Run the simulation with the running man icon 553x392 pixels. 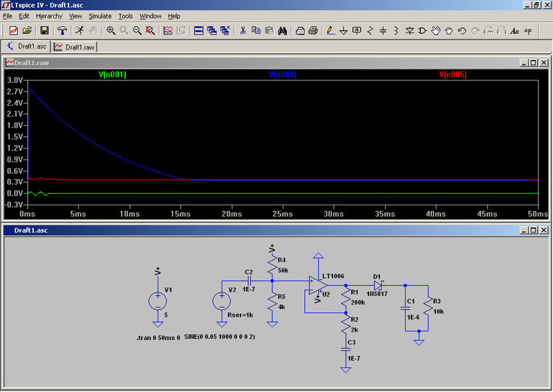point(79,30)
